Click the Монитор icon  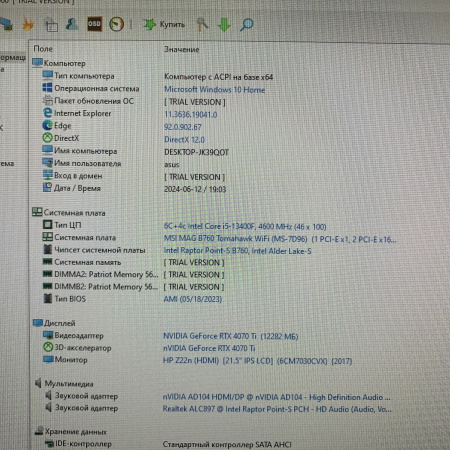point(48,359)
